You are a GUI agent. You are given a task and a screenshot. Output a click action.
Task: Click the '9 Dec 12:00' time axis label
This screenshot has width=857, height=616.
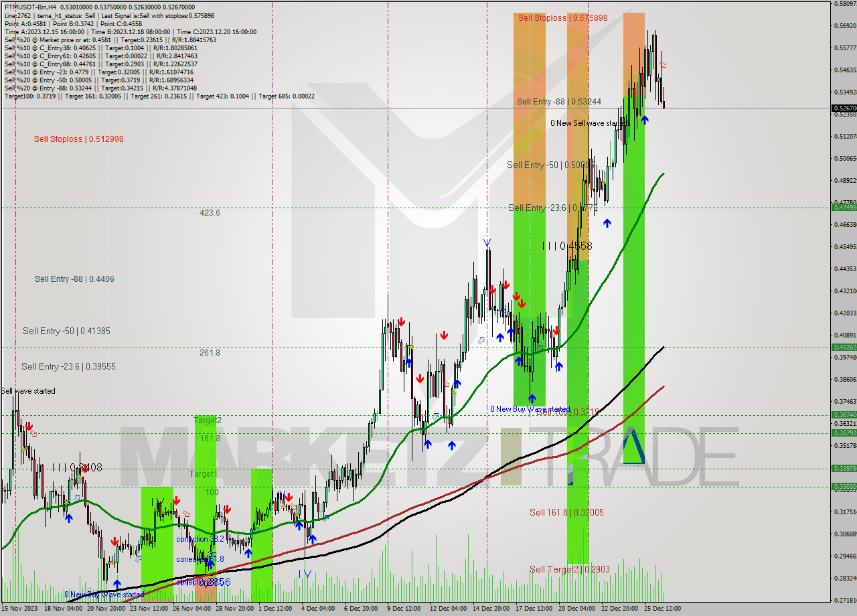pos(404,608)
